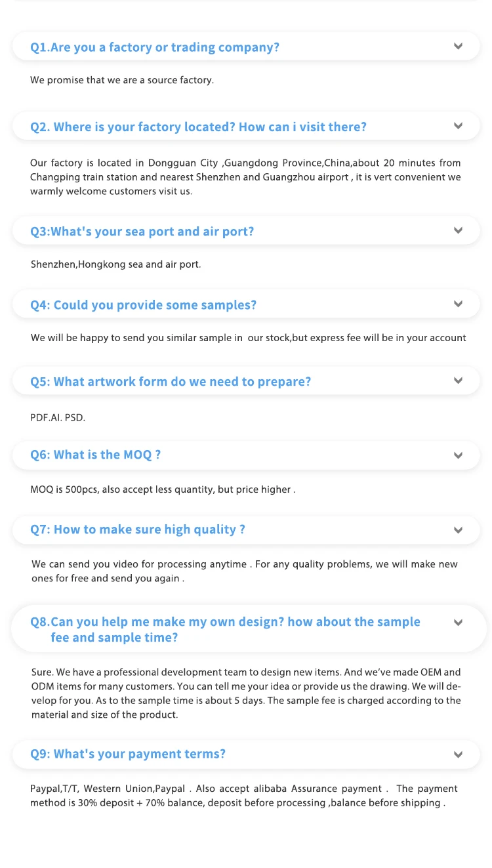This screenshot has height=868, width=492.
Task: Click chevron for own design question
Action: (458, 623)
